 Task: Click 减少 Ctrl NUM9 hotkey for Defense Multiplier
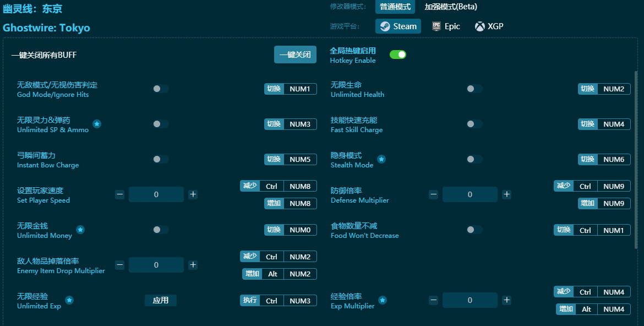(x=592, y=186)
